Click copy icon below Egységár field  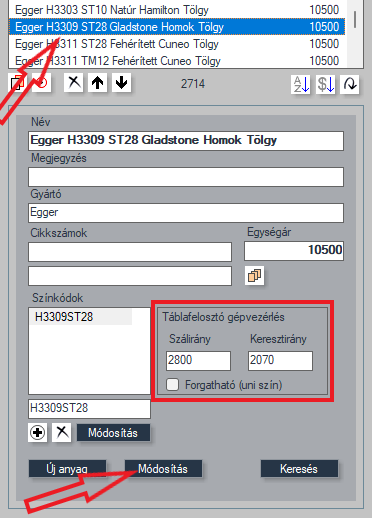(x=254, y=276)
